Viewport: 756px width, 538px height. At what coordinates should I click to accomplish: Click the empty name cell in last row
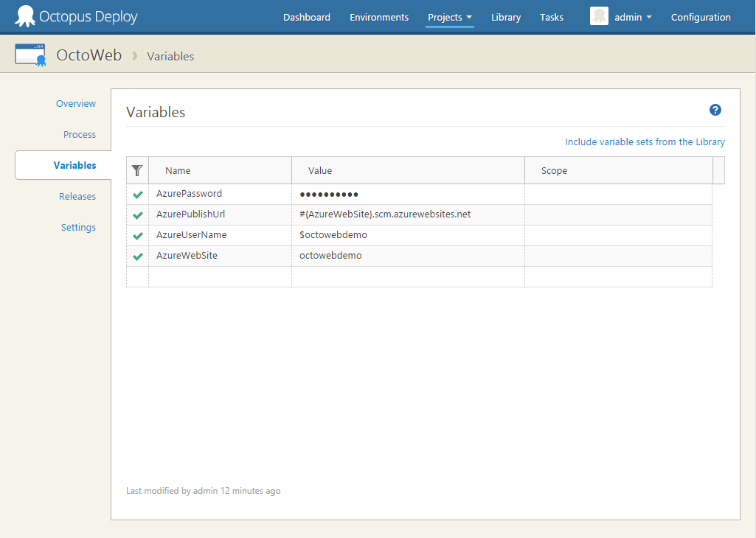point(220,277)
